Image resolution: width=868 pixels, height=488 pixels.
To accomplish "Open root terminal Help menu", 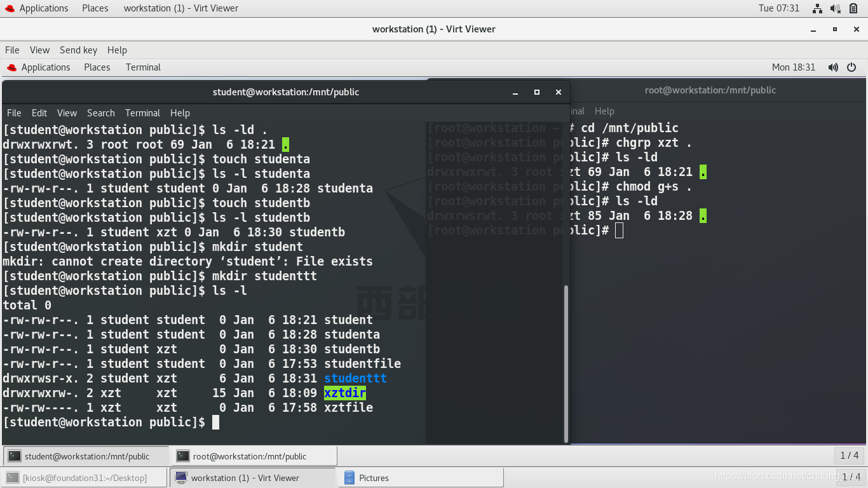I will pos(604,111).
